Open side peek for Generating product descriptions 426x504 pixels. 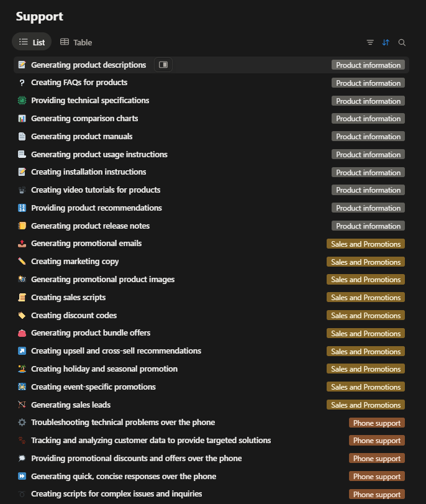click(163, 64)
